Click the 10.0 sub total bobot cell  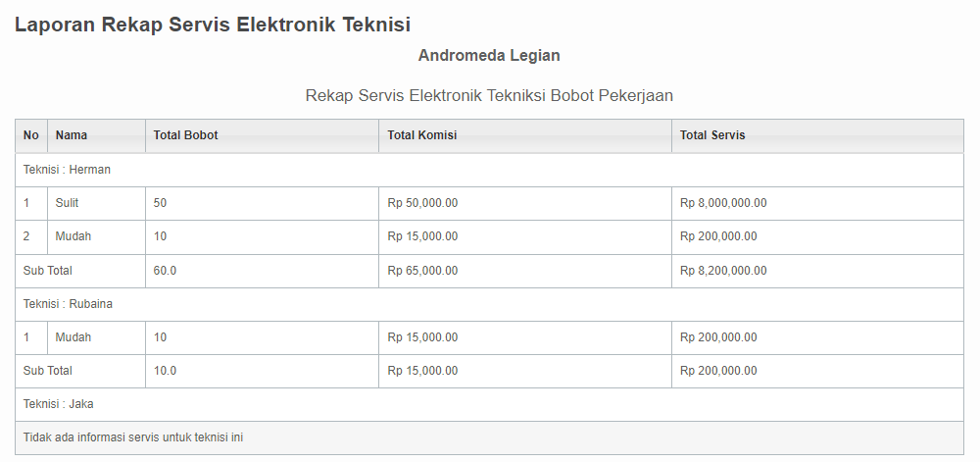(262, 372)
